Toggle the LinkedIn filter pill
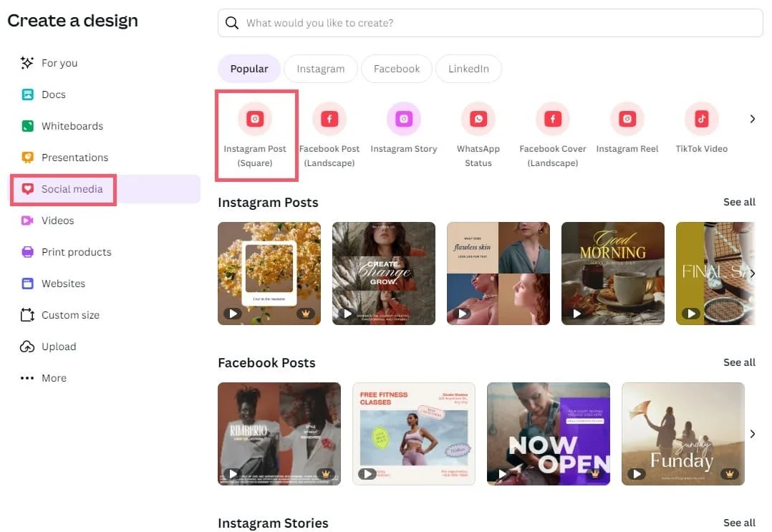Image resolution: width=772 pixels, height=532 pixels. [x=468, y=69]
